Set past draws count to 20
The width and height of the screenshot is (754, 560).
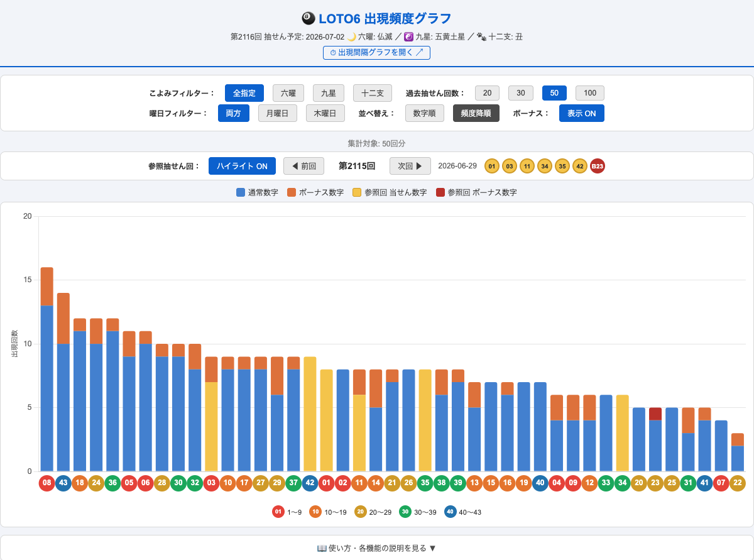pos(487,93)
